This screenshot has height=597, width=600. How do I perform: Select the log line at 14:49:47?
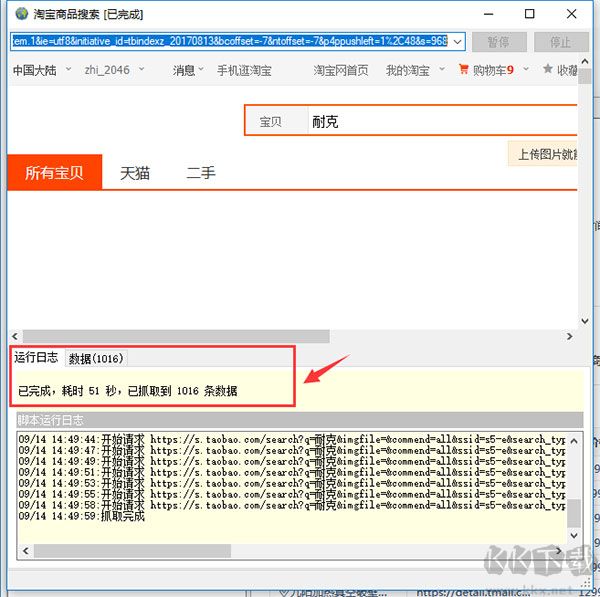click(292, 450)
